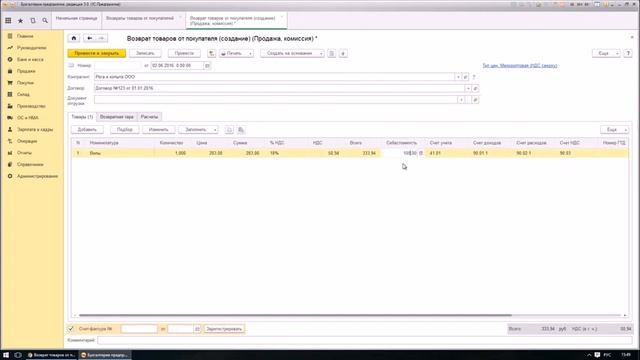Open Favorites star icon

(20, 20)
